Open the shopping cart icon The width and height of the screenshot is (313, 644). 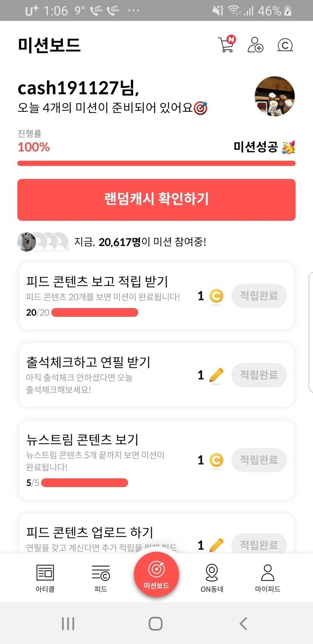tap(226, 45)
